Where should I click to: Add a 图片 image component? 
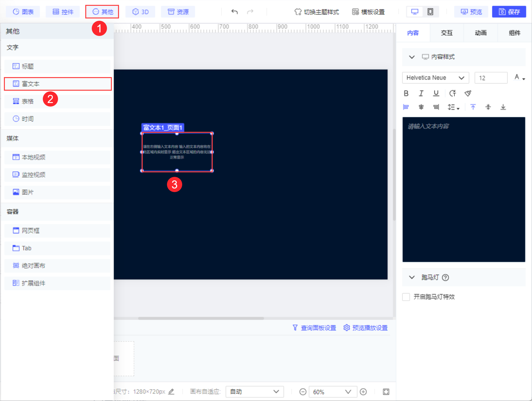57,192
